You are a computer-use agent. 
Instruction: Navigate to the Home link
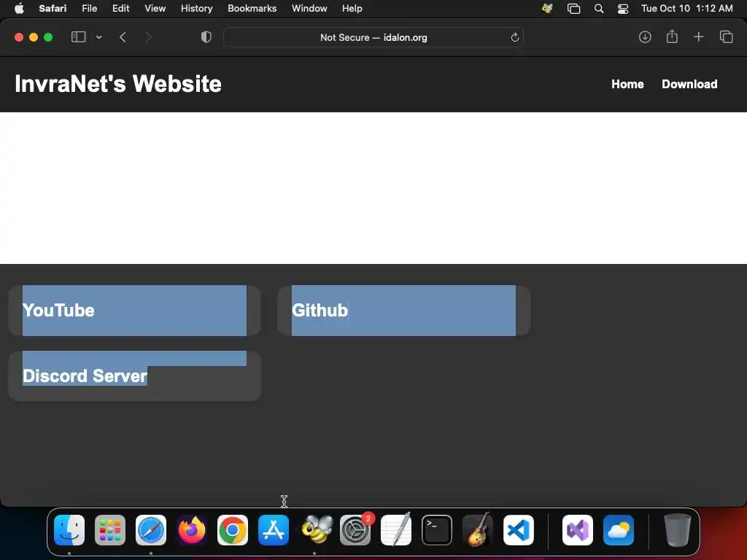pyautogui.click(x=627, y=85)
